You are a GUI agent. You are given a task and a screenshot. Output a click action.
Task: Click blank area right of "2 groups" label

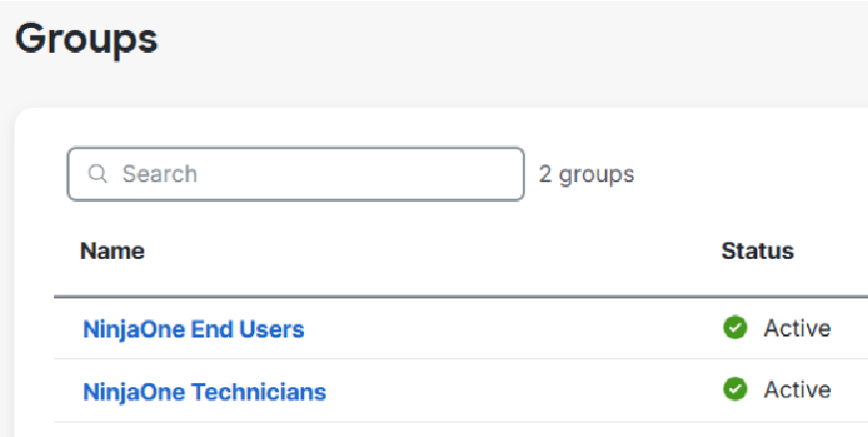click(x=747, y=175)
